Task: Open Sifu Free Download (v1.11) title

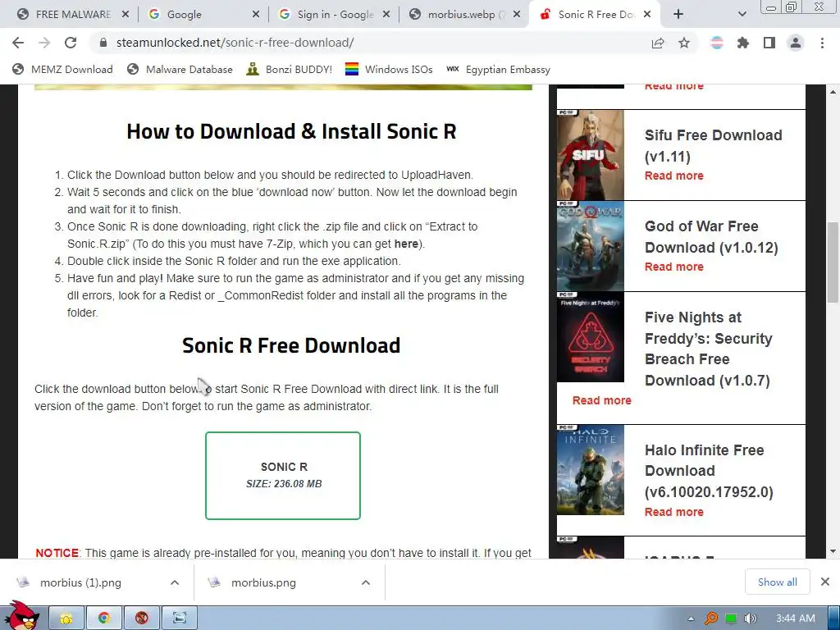Action: [713, 146]
